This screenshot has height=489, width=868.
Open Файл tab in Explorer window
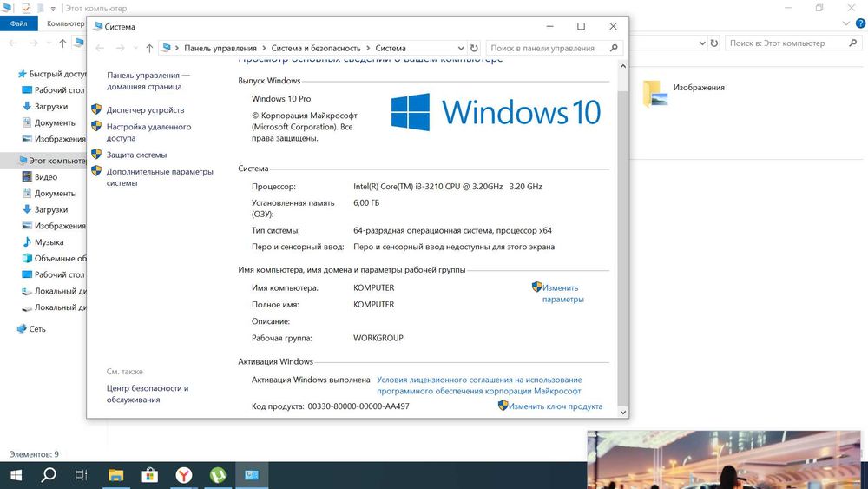(x=19, y=23)
